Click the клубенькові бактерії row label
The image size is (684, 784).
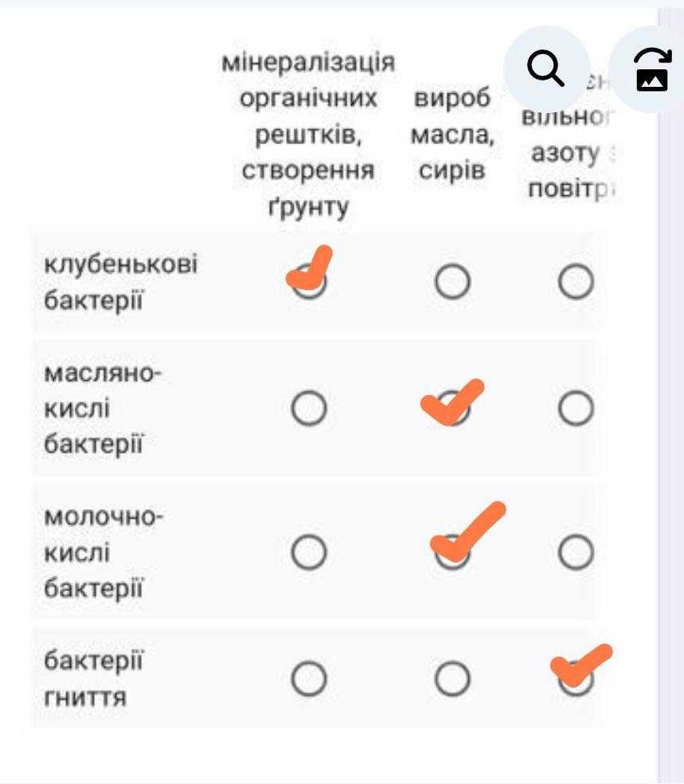click(120, 282)
